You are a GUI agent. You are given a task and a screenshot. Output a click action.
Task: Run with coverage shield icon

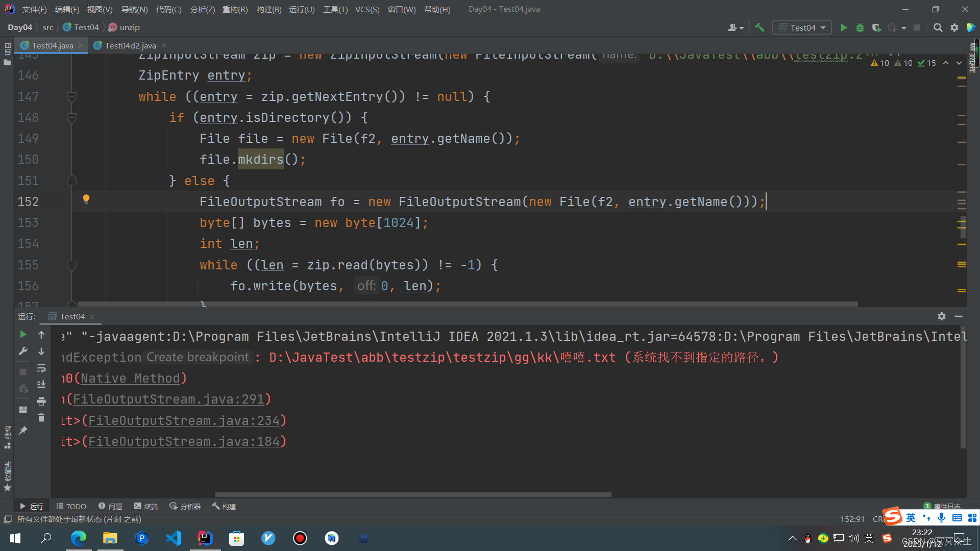tap(876, 28)
